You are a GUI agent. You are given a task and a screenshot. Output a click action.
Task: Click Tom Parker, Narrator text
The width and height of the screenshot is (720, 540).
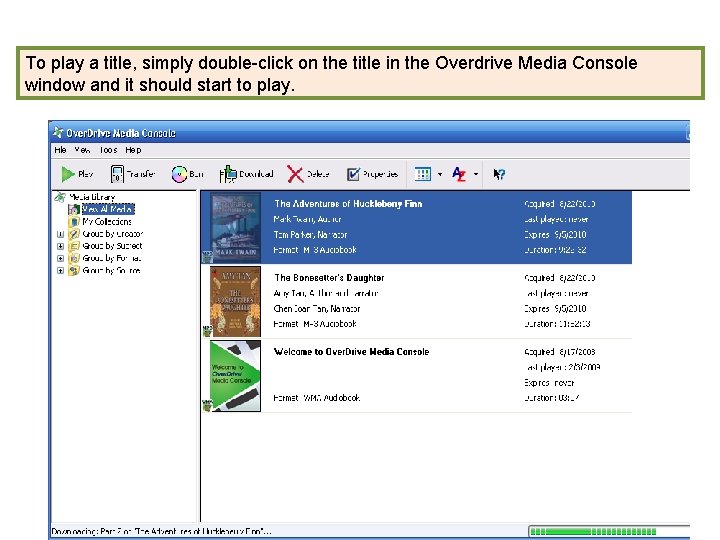click(x=310, y=235)
